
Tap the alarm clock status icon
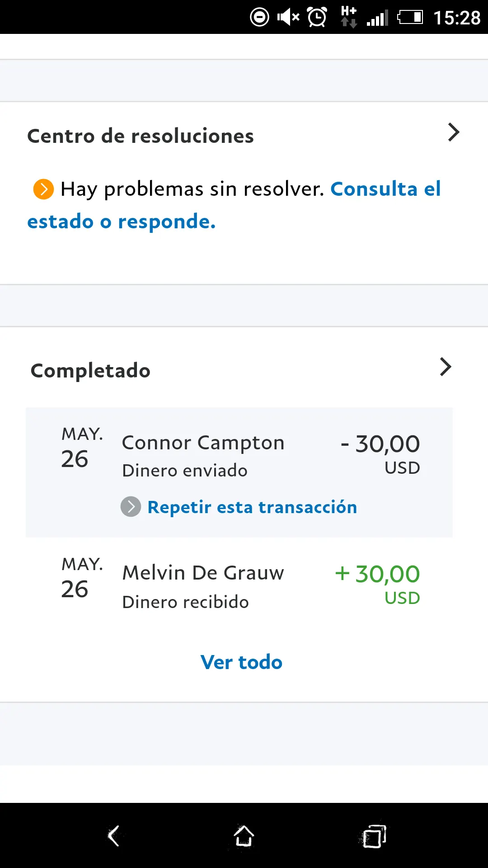click(317, 18)
